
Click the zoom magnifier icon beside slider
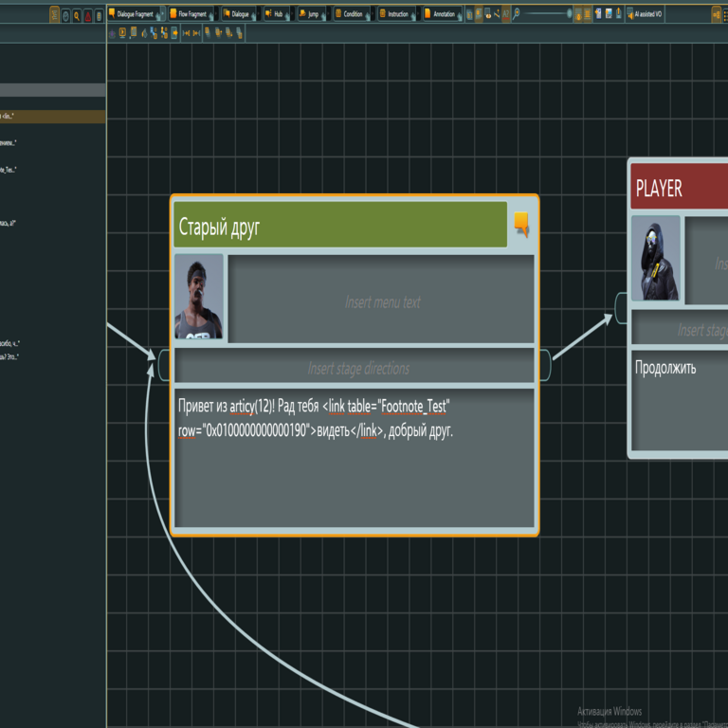517,14
